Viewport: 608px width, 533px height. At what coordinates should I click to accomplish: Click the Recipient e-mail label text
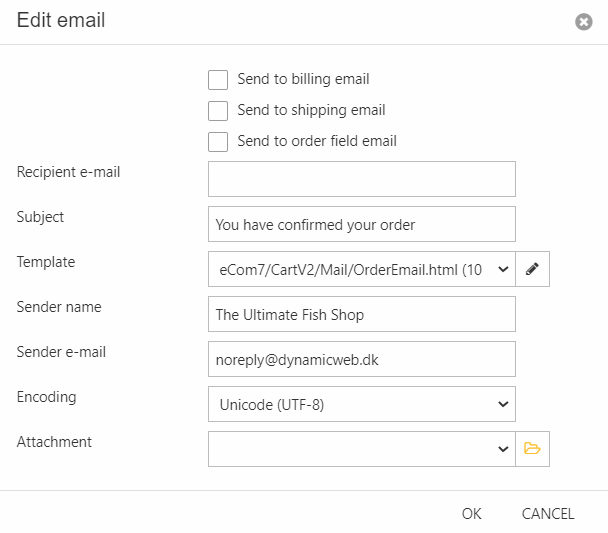[x=68, y=172]
